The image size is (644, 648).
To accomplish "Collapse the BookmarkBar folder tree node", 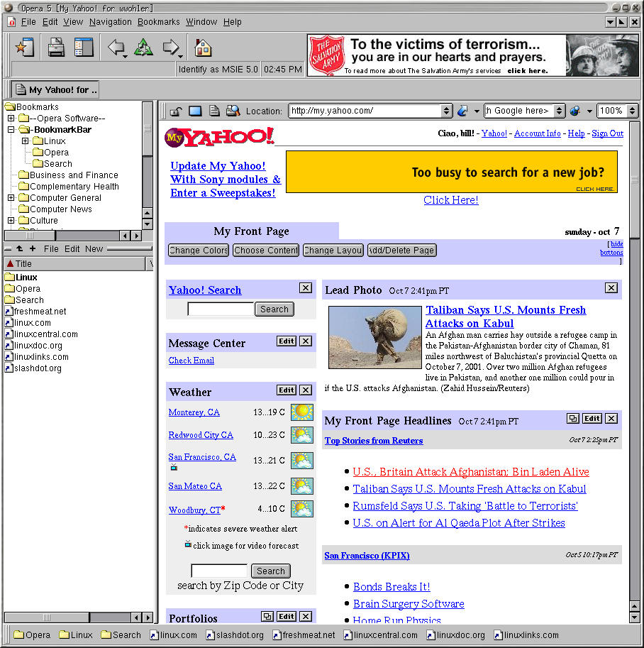I will (11, 130).
